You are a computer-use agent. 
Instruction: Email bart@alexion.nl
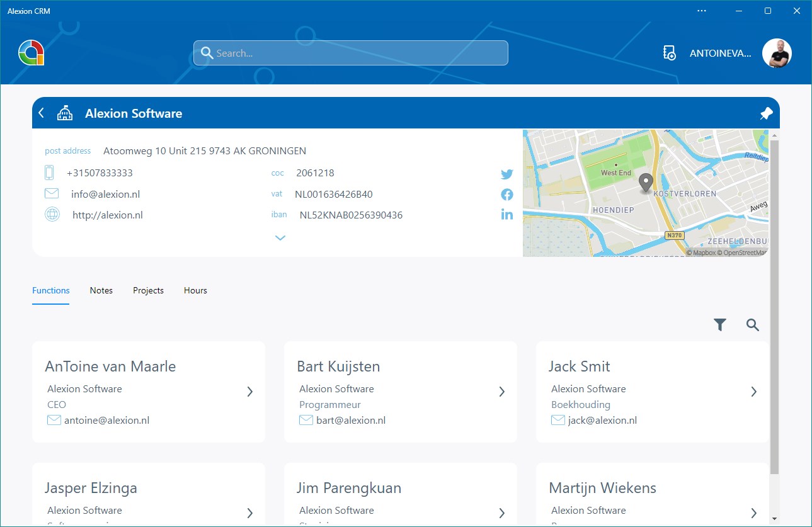(x=351, y=420)
